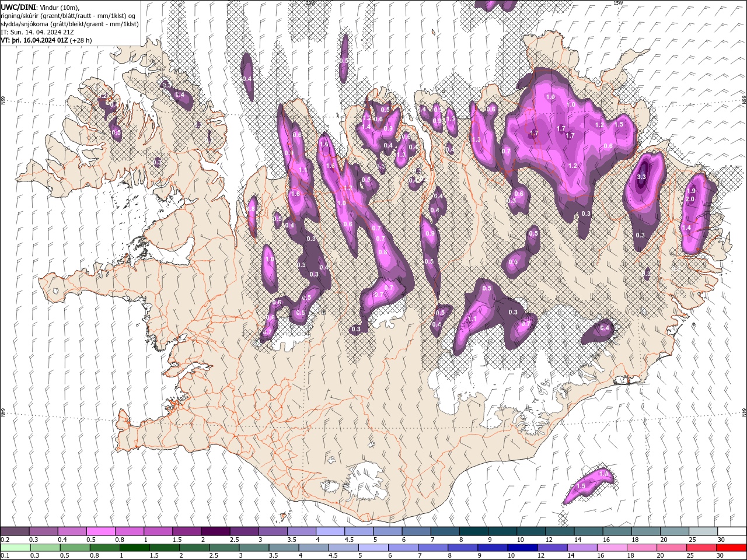Pick the deep navy 10 rain legend swatch
Screen dimensions: 747x560
[522, 548]
